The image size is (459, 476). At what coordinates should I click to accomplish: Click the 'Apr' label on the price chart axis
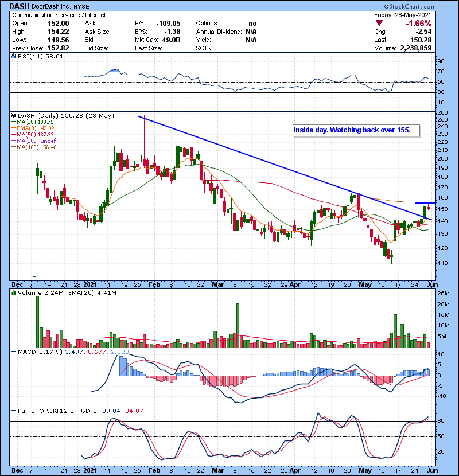click(295, 285)
